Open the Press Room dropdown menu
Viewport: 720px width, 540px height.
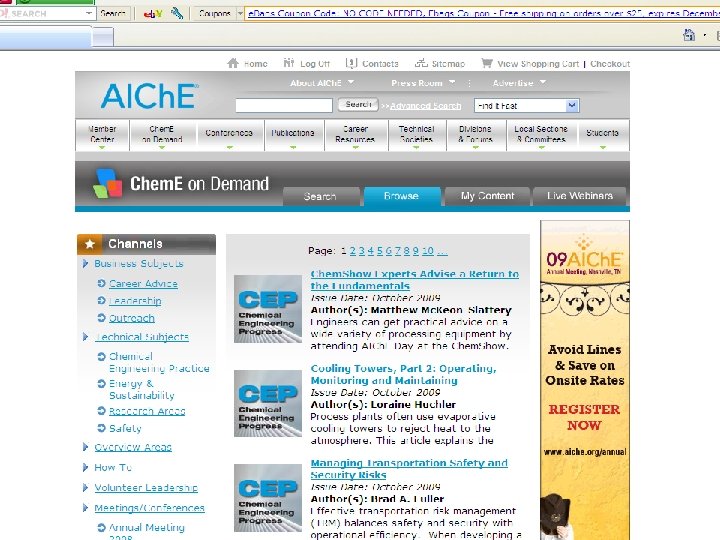click(x=423, y=83)
